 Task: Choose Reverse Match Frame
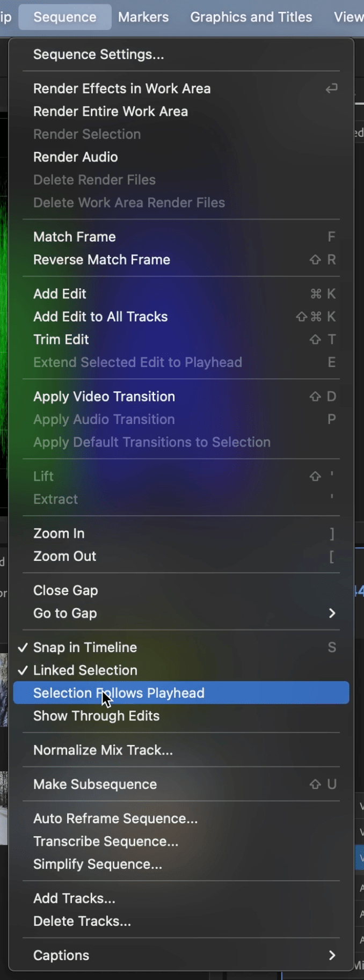coord(102,259)
